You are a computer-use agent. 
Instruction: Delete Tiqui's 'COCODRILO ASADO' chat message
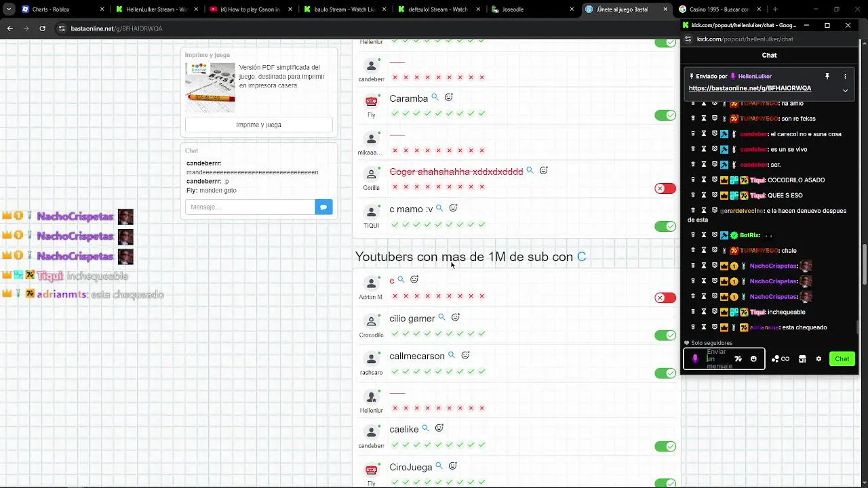tap(693, 180)
